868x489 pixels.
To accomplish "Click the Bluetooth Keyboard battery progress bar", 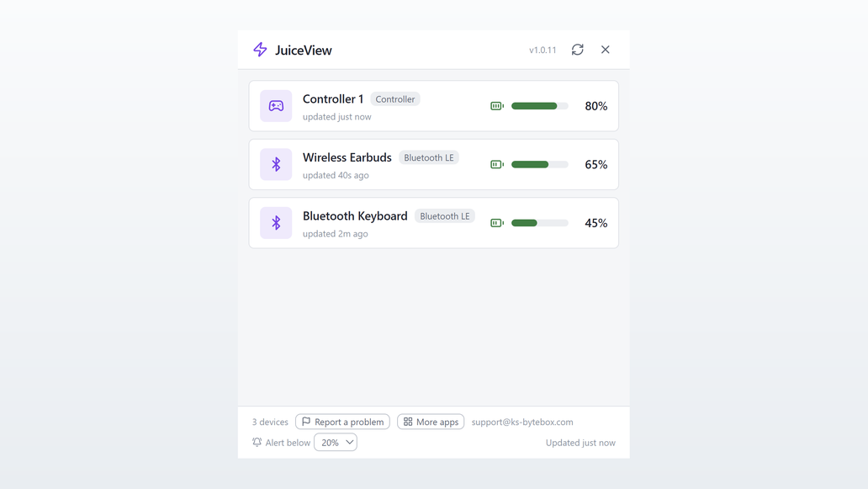I will [x=540, y=223].
